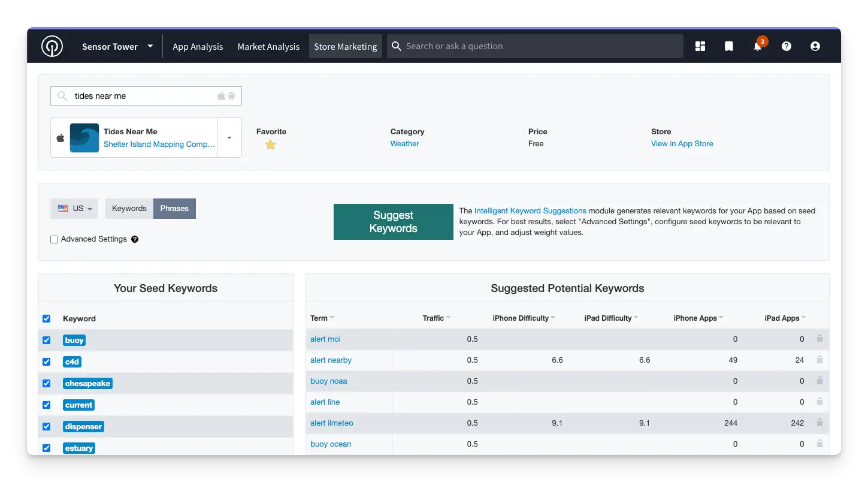Open the notifications bell icon
Image resolution: width=868 pixels, height=482 pixels.
(x=758, y=46)
